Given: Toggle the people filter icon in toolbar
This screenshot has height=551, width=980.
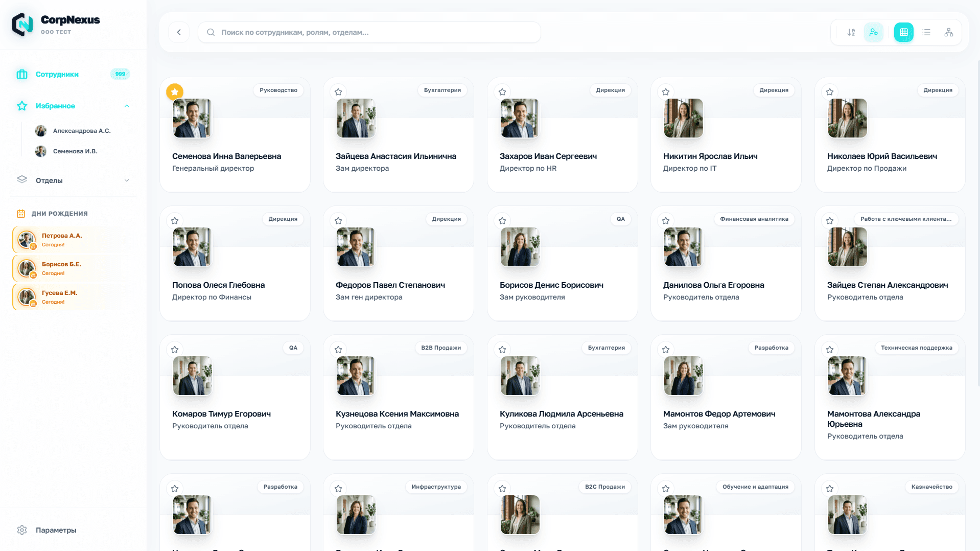Looking at the screenshot, I should click(873, 32).
